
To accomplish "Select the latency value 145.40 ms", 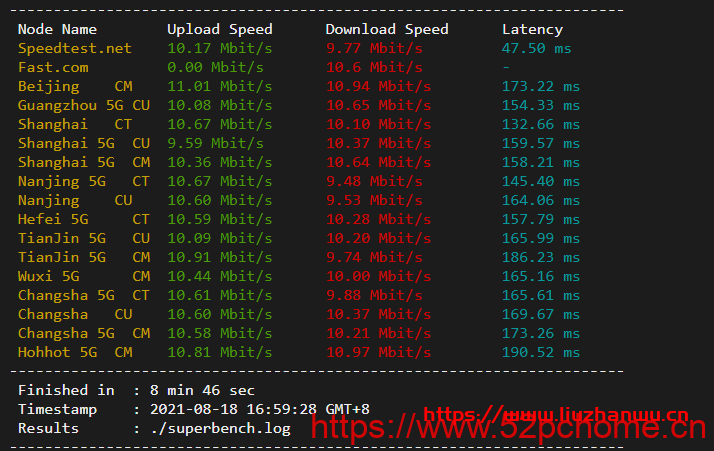I will tap(541, 182).
